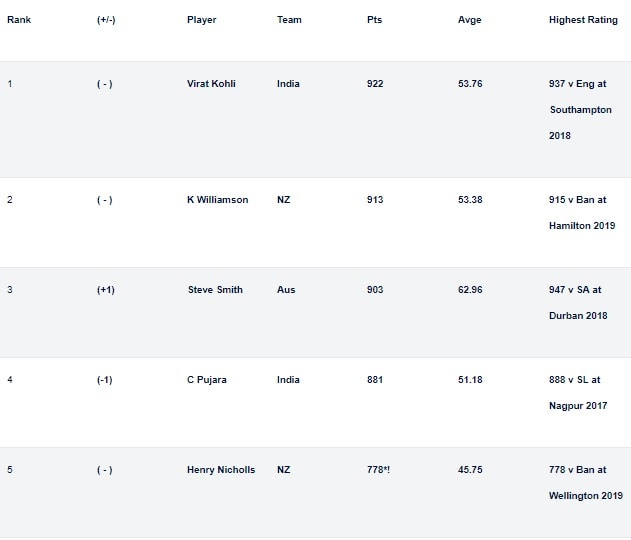Click Virat Kohli's 922 points value

pos(375,84)
